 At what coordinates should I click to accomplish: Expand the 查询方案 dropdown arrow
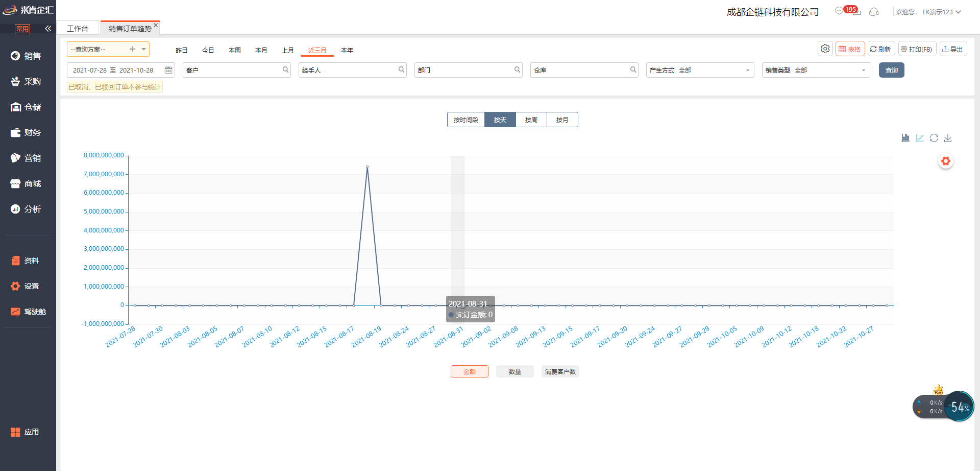point(144,49)
